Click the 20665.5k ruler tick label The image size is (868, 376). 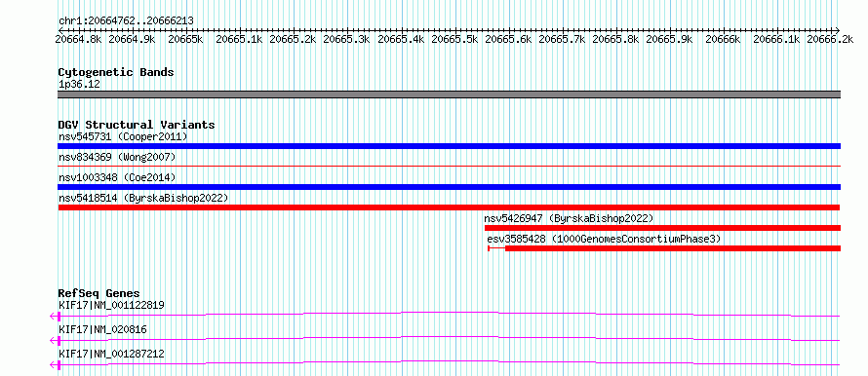tap(454, 39)
